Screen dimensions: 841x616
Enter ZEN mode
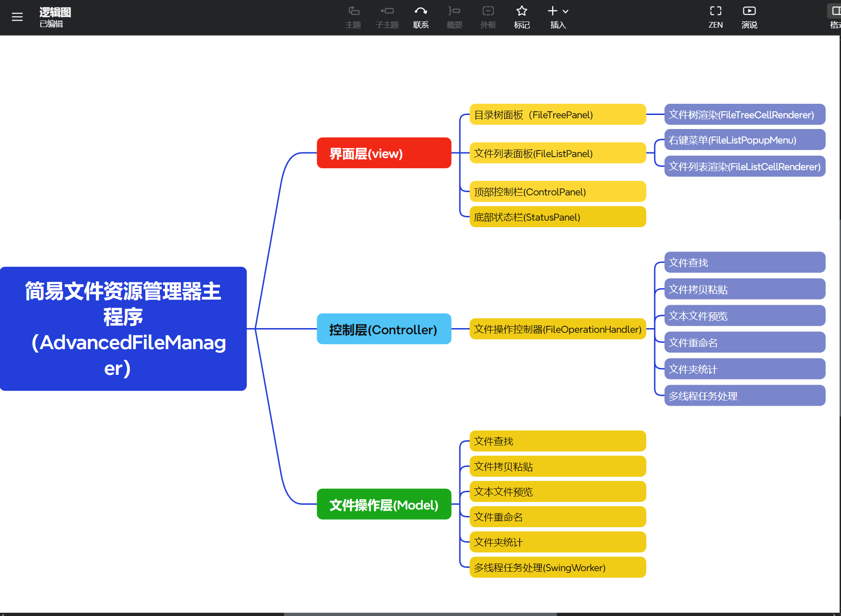[715, 16]
